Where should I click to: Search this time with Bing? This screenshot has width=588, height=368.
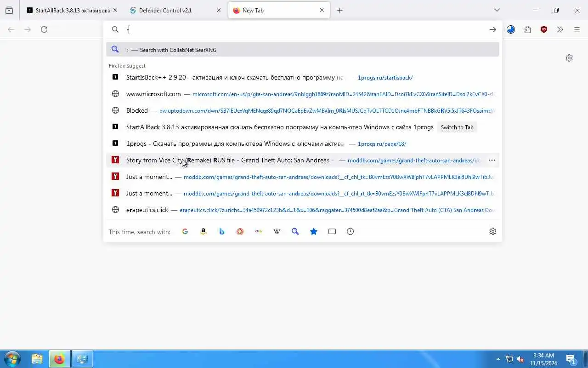point(222,231)
